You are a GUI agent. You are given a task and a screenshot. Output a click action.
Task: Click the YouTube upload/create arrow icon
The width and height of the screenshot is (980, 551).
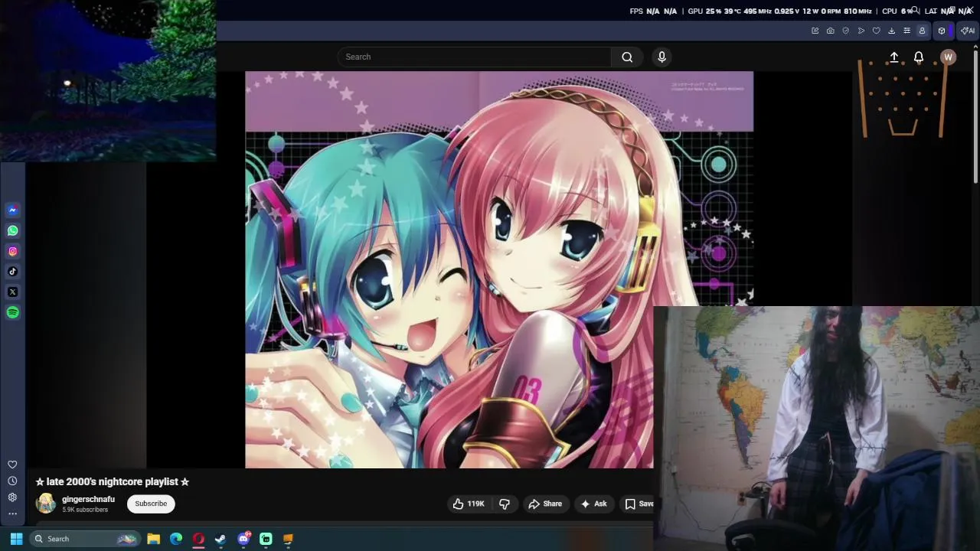pos(893,57)
